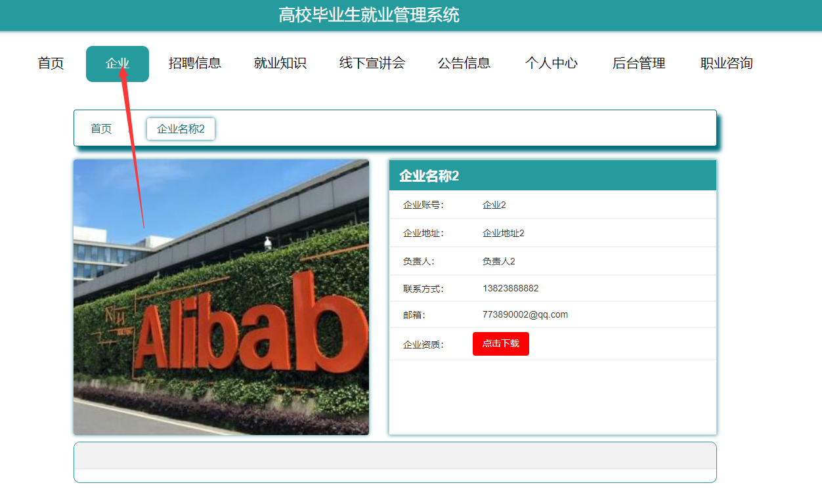Image resolution: width=822 pixels, height=504 pixels.
Task: Open the 首页 navigation tab
Action: pos(51,64)
